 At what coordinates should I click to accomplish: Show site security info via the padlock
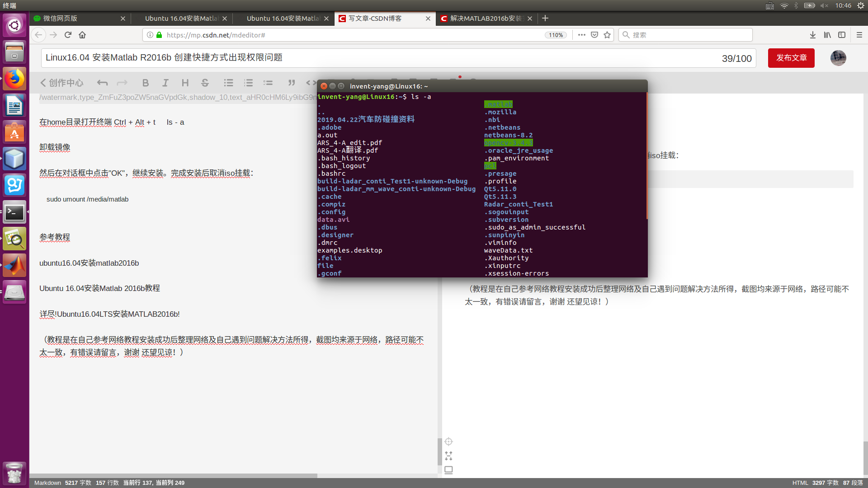(159, 35)
